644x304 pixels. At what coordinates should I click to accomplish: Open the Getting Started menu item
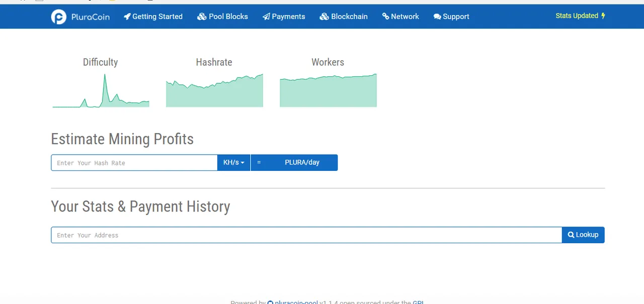(153, 17)
